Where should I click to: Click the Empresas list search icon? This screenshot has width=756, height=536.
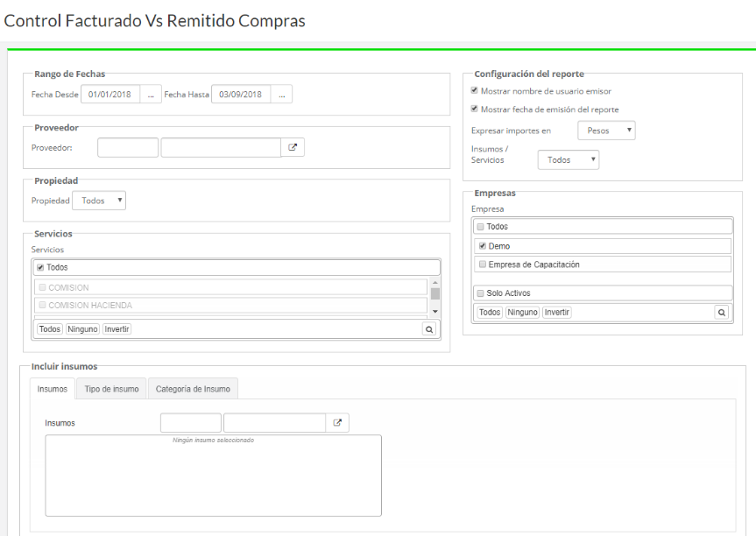(x=721, y=312)
